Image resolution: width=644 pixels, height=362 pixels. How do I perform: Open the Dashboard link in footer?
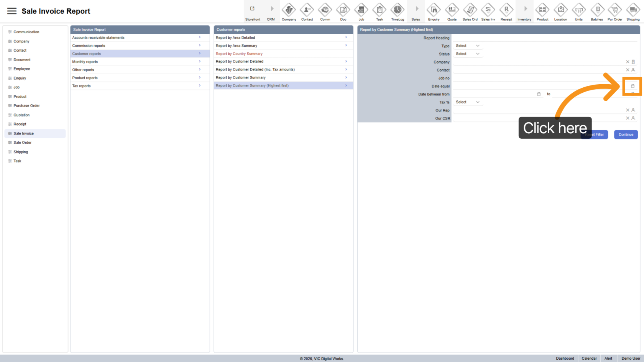pyautogui.click(x=565, y=359)
